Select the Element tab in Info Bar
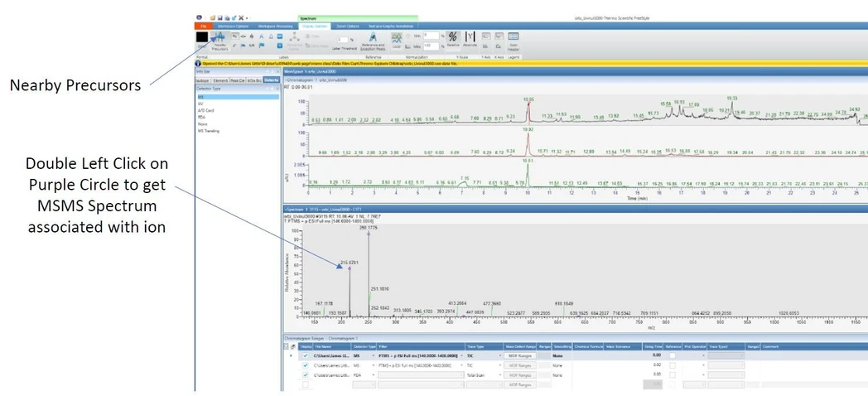This screenshot has width=868, height=396. [220, 80]
